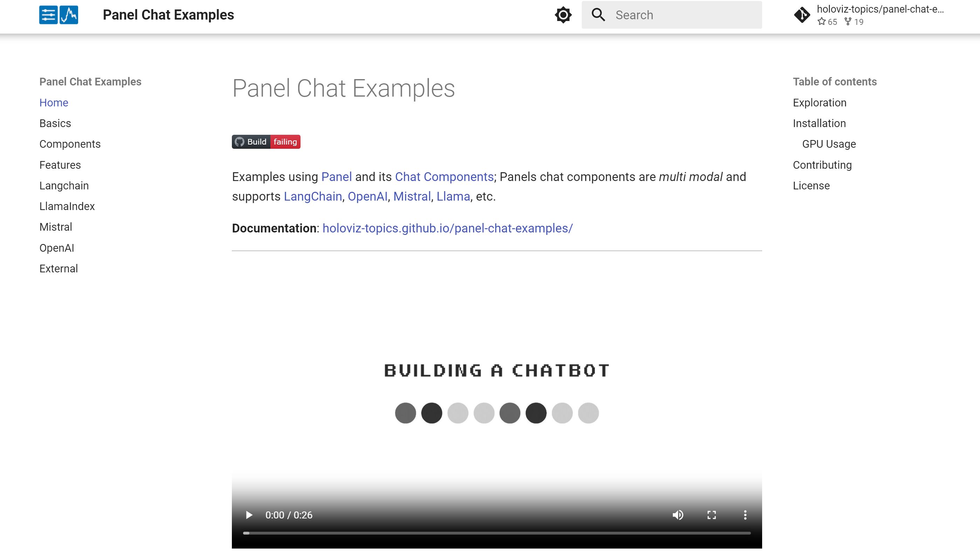Click the Contributing table of contents link
Viewport: 980px width, 558px height.
(822, 164)
